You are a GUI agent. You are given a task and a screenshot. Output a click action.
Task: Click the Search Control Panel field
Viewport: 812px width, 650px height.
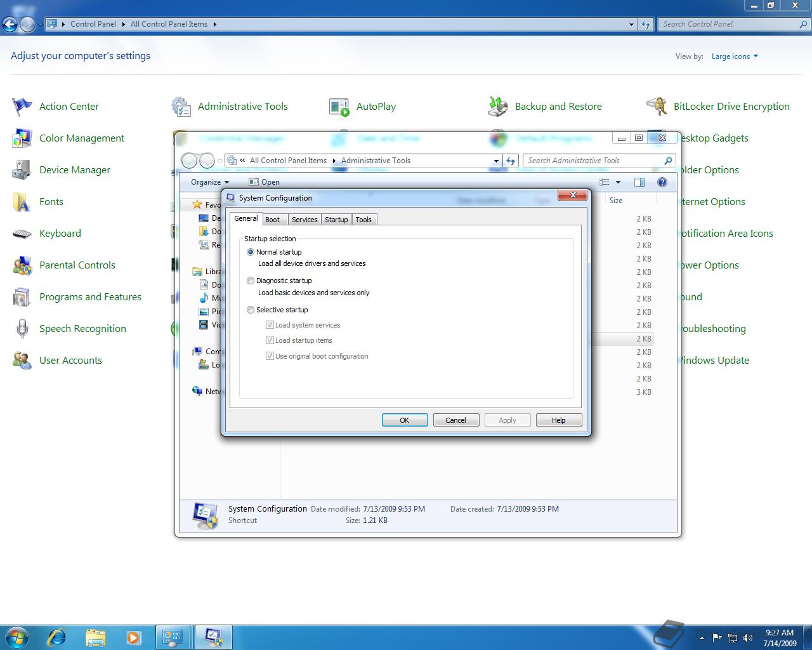click(735, 24)
